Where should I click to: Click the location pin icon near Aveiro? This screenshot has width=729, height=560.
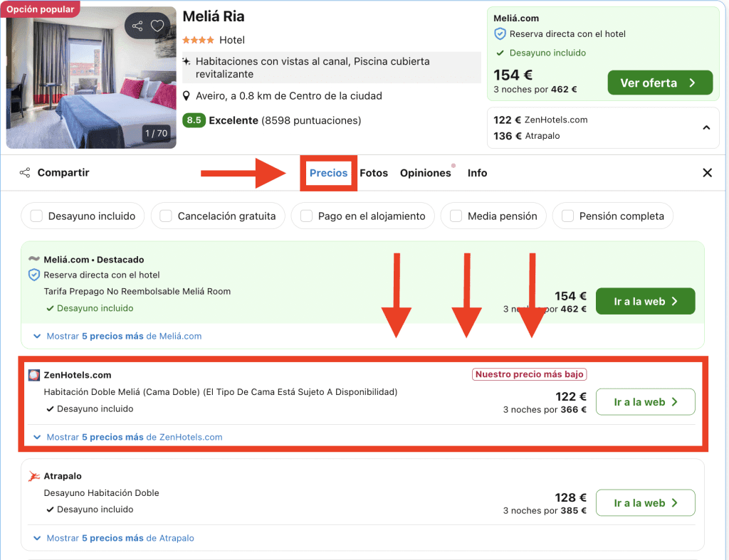(x=187, y=96)
